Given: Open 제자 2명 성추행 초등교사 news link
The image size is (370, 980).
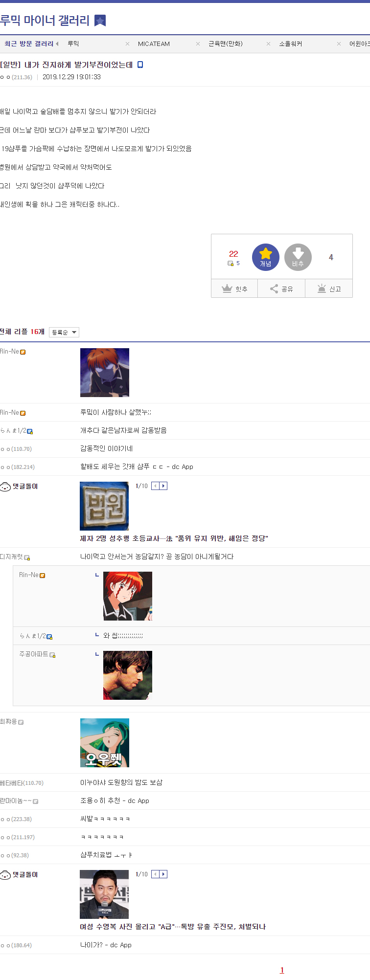Looking at the screenshot, I should (174, 538).
